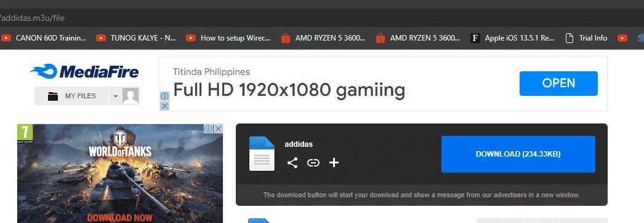Click the plus icon under addidas
Image resolution: width=644 pixels, height=223 pixels.
(x=334, y=163)
